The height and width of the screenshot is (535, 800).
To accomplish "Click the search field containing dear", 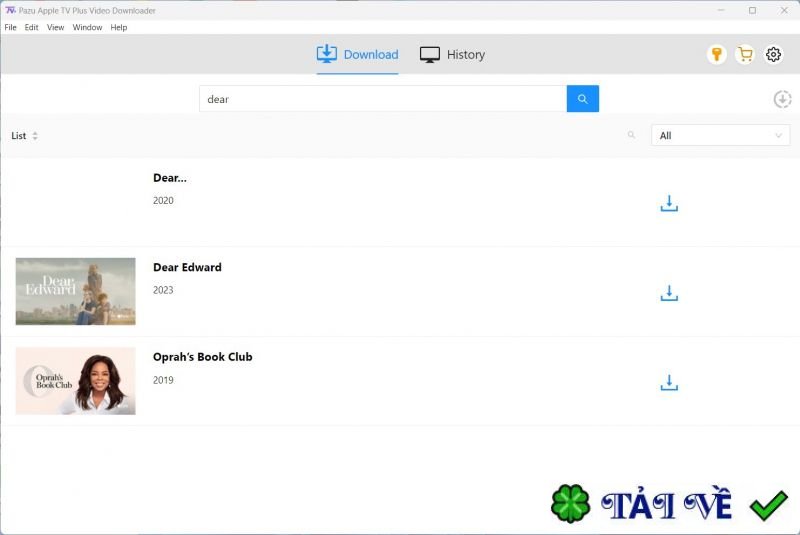I will [x=383, y=98].
